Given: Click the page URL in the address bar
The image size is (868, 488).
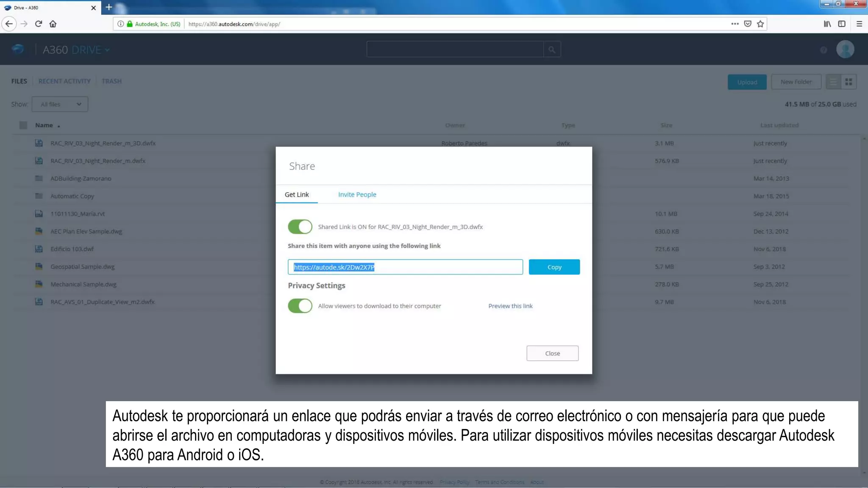Looking at the screenshot, I should pos(234,24).
